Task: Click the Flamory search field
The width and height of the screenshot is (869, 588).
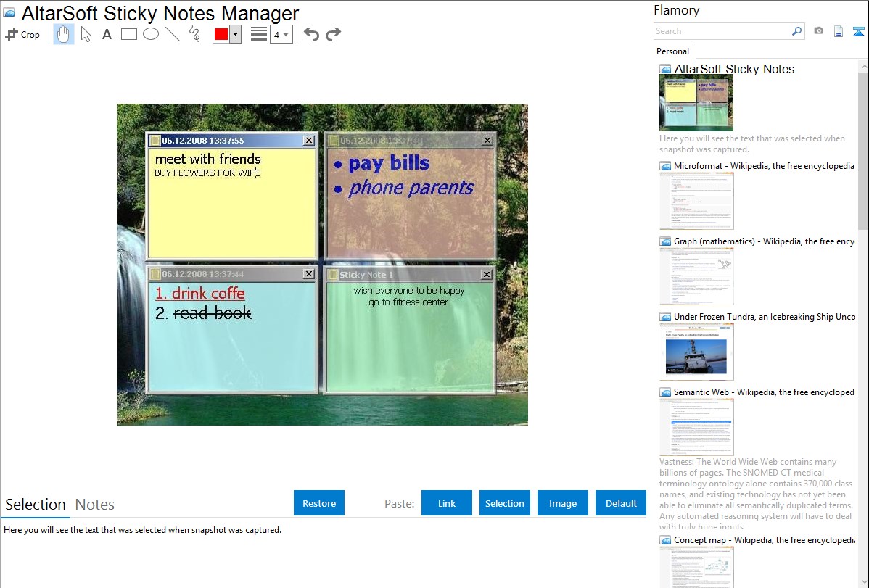Action: coord(722,31)
